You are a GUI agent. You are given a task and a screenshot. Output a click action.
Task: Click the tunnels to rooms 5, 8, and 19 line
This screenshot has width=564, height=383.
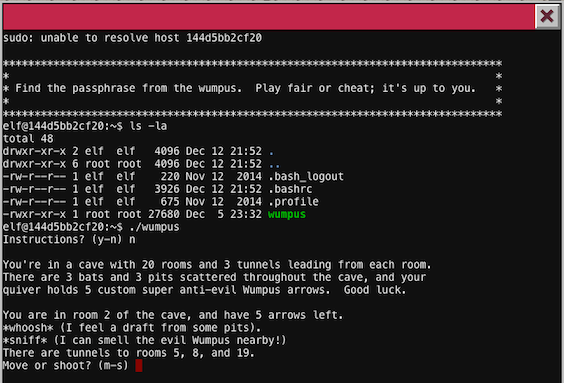pos(128,353)
